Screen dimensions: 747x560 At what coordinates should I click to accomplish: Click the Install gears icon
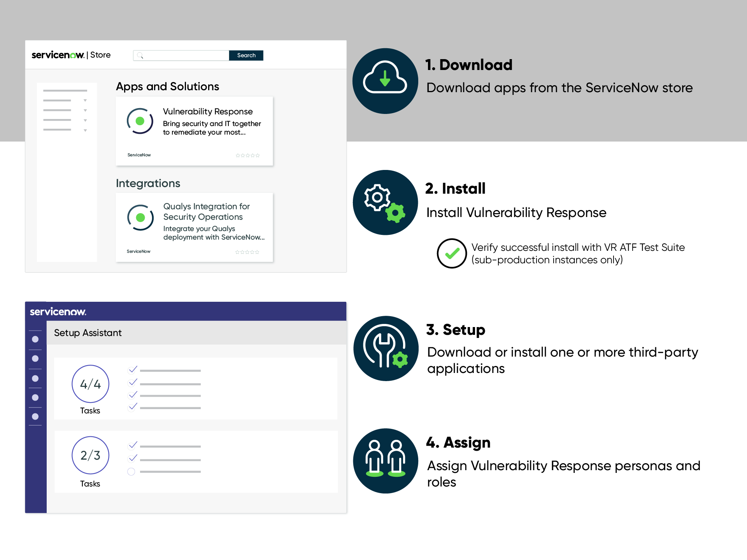(x=385, y=202)
